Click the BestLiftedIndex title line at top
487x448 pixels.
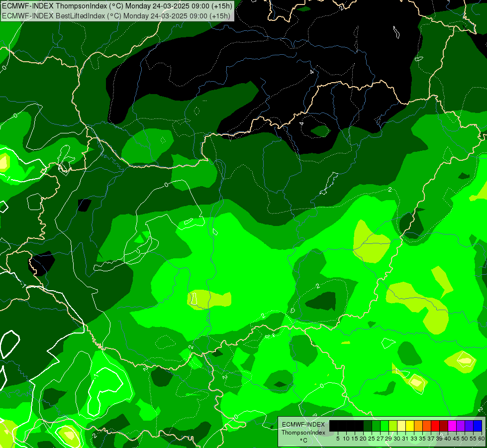pos(116,15)
